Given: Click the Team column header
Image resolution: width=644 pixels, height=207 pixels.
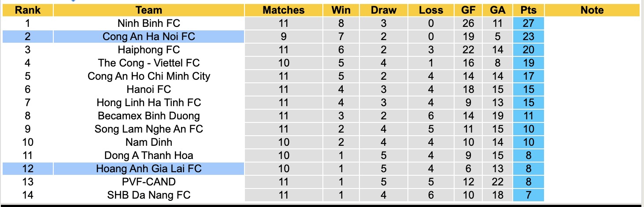Looking at the screenshot, I should point(149,10).
